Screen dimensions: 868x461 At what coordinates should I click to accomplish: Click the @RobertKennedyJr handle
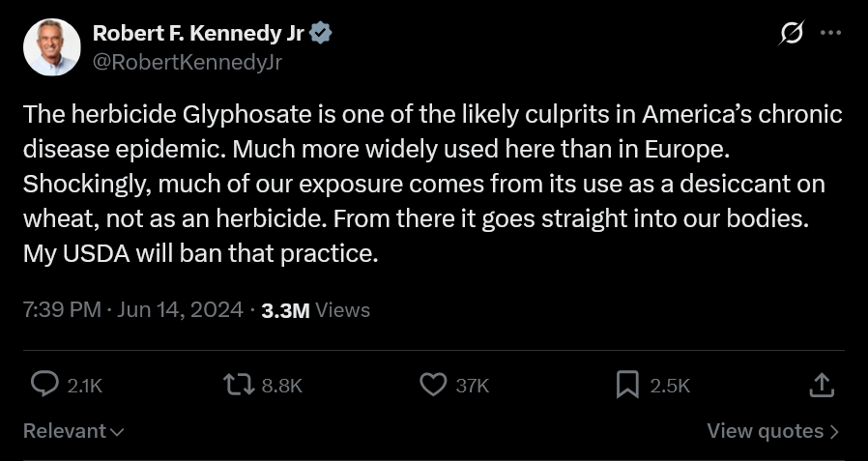click(187, 62)
